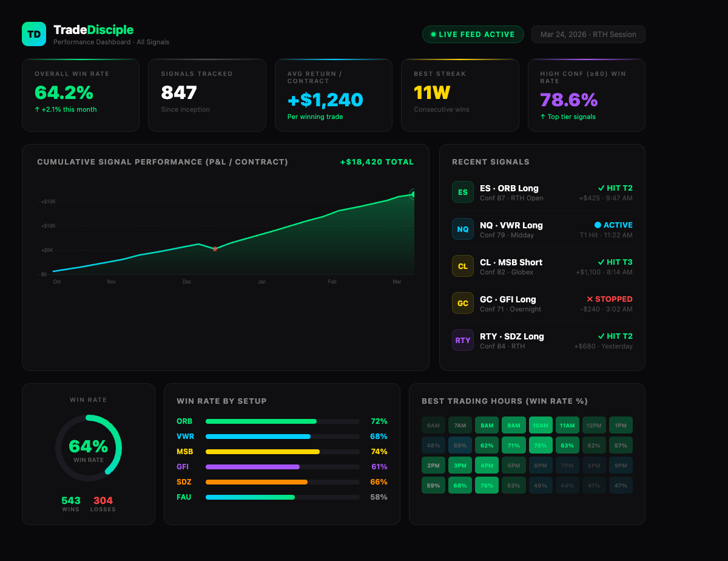This screenshot has height=561, width=728.
Task: Select the ES ticker badge icon
Action: [462, 192]
